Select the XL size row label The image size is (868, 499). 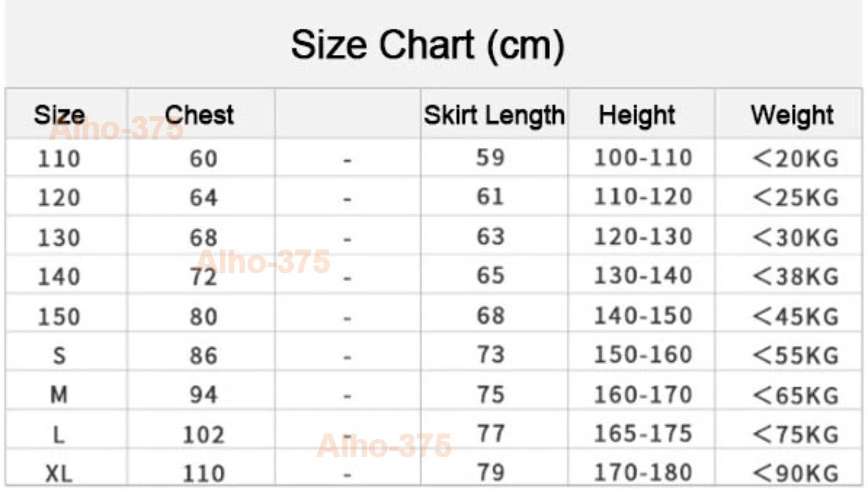pos(59,474)
